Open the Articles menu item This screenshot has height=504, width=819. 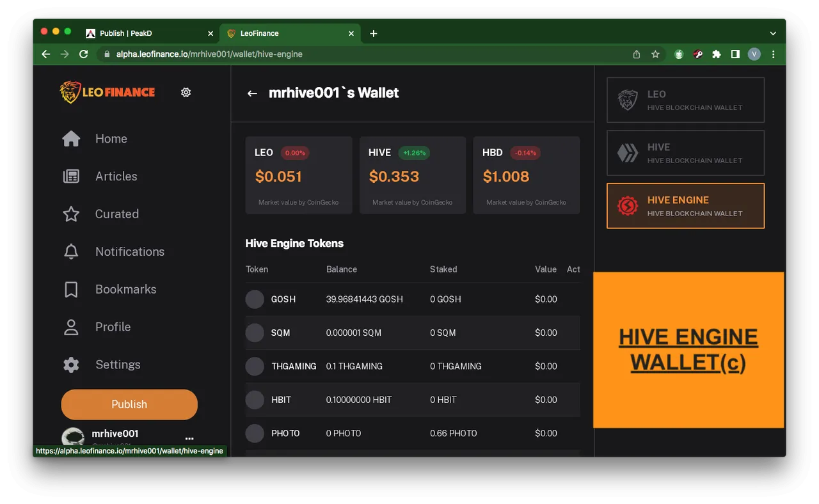pos(116,177)
